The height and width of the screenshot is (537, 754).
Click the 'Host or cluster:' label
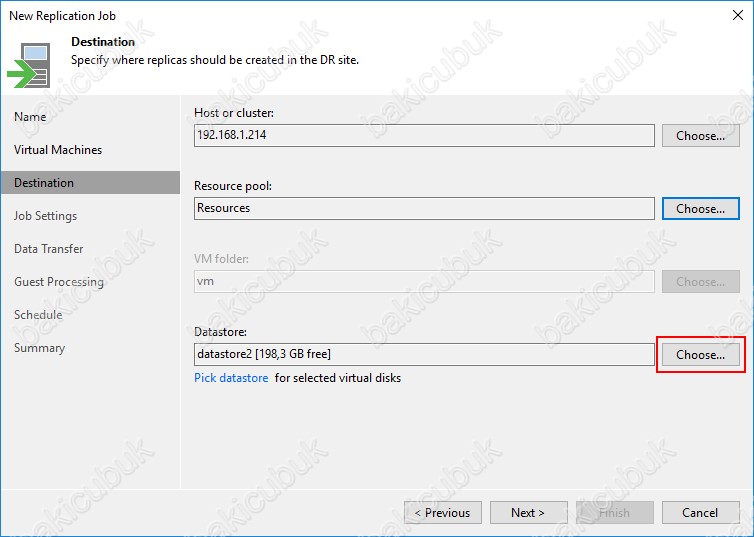tap(234, 113)
